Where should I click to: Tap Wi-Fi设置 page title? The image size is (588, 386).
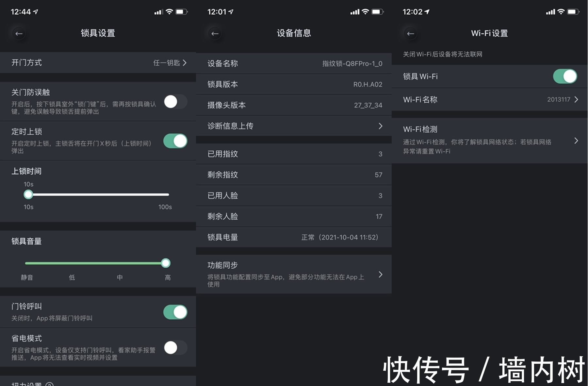tap(489, 33)
